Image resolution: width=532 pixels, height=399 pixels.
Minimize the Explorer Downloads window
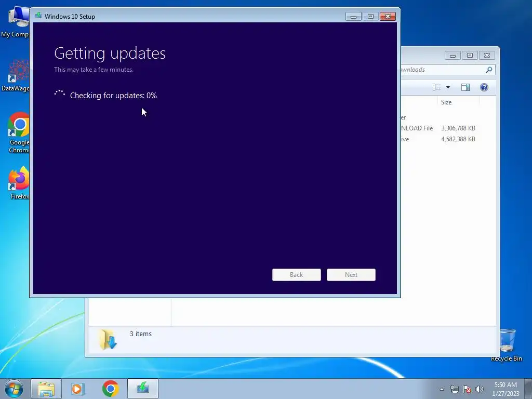coord(453,55)
